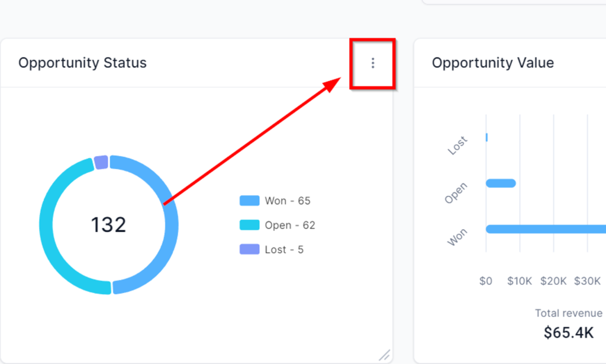Select the small Lost donut segment

click(x=101, y=162)
